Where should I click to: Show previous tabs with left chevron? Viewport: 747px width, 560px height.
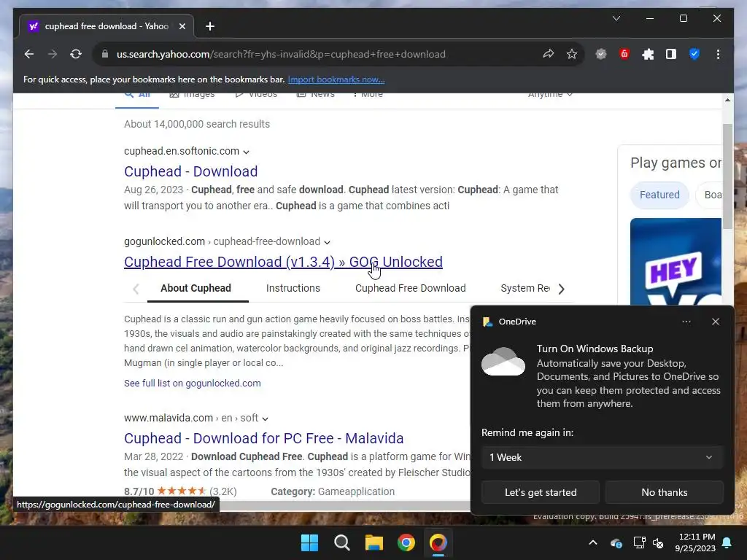[x=136, y=289]
